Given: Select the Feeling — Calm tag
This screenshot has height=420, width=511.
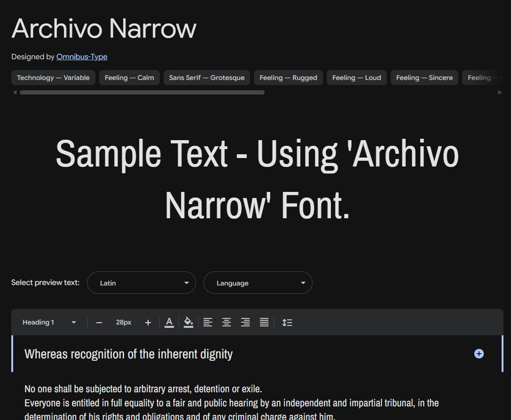Looking at the screenshot, I should pos(129,78).
